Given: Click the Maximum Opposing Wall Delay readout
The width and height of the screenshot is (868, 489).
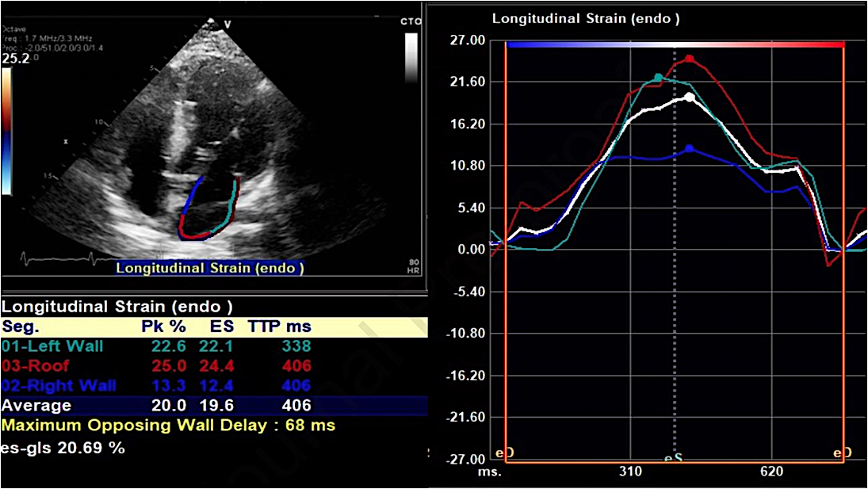Looking at the screenshot, I should click(x=168, y=426).
